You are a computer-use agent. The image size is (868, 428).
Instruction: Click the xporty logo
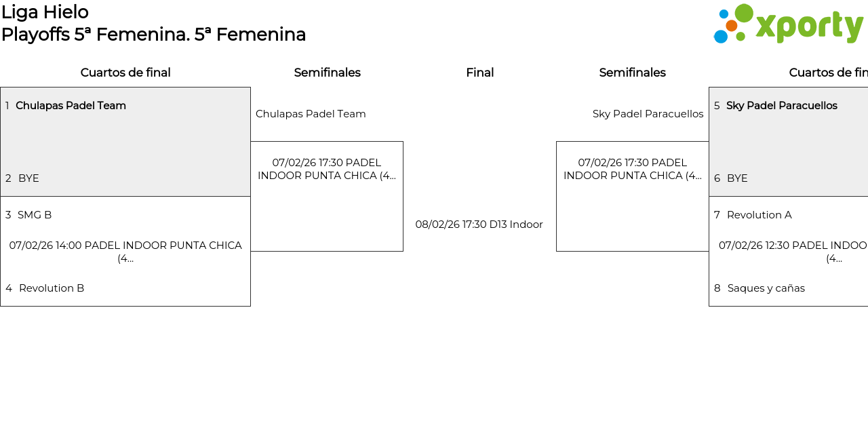(x=788, y=24)
